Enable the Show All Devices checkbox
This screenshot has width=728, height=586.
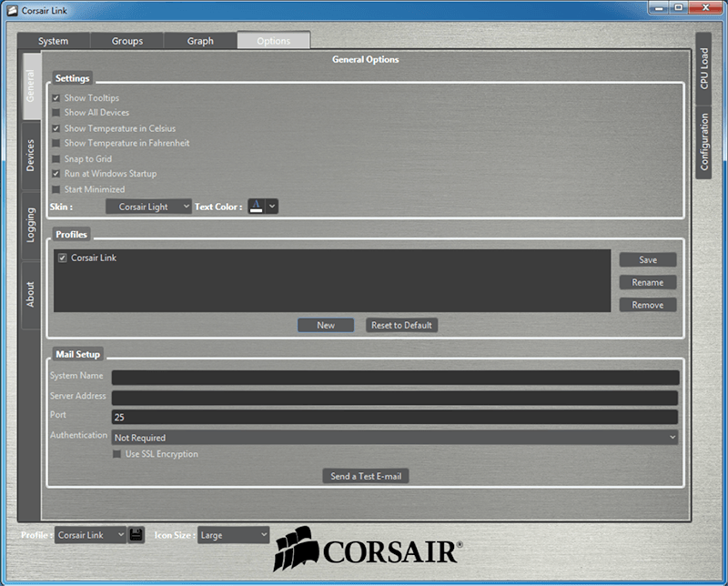tap(56, 113)
